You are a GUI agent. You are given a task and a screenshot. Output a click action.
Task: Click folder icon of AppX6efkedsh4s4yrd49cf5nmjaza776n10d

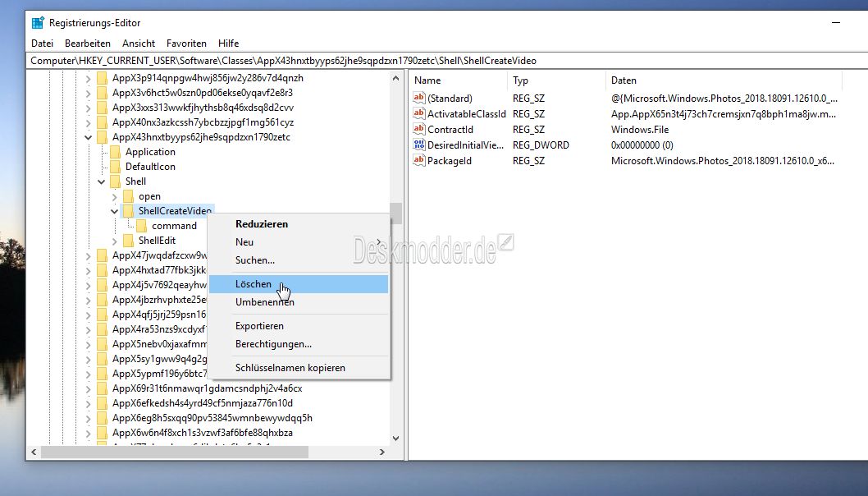click(x=102, y=403)
